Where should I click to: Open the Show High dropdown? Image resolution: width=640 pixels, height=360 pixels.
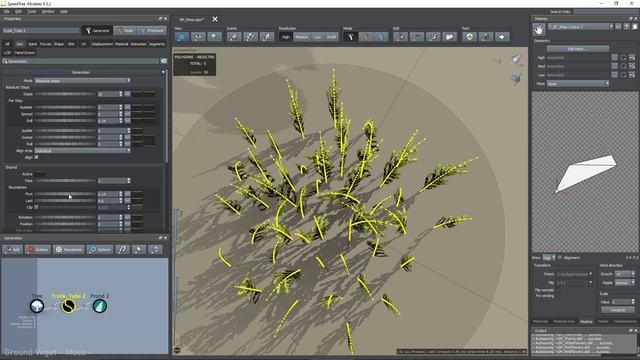[549, 258]
